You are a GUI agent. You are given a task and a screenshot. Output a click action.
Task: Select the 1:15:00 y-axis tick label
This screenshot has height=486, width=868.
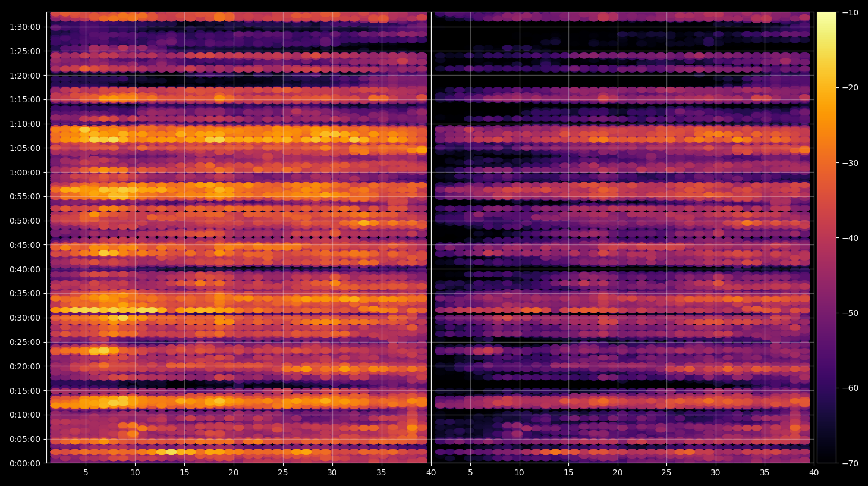[25, 99]
